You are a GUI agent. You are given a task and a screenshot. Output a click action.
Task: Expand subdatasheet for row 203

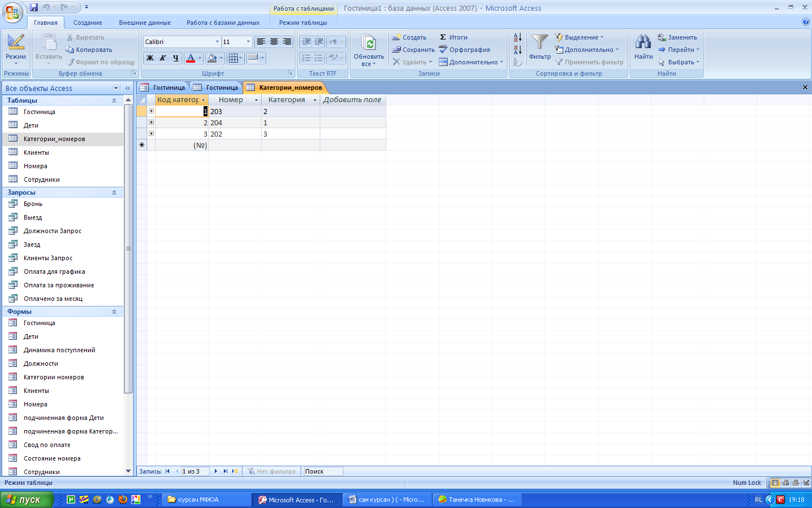(151, 111)
